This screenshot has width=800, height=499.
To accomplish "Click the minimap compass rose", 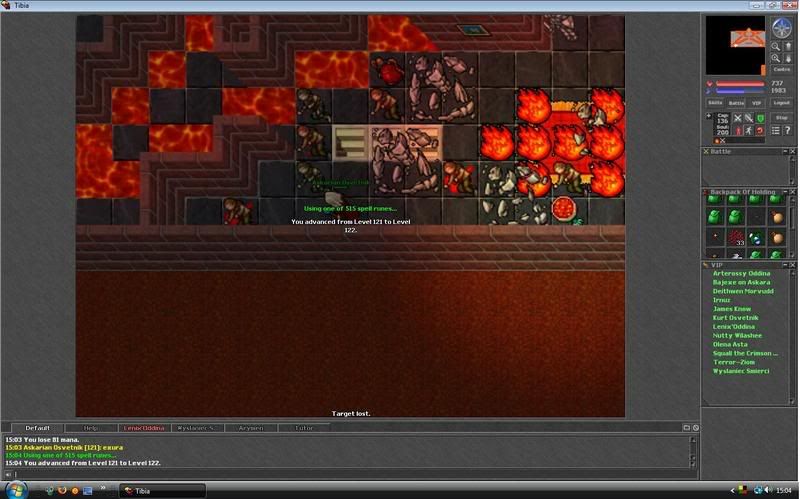I will [x=782, y=28].
